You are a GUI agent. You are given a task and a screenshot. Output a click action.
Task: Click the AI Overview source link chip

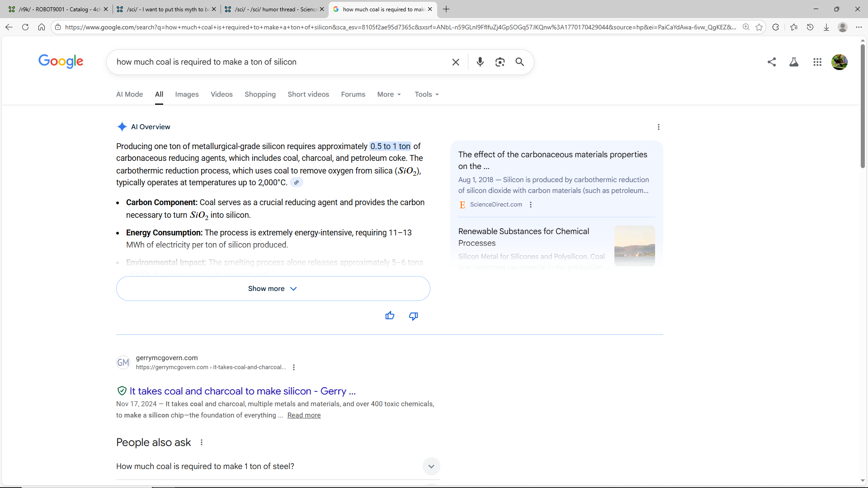(296, 183)
